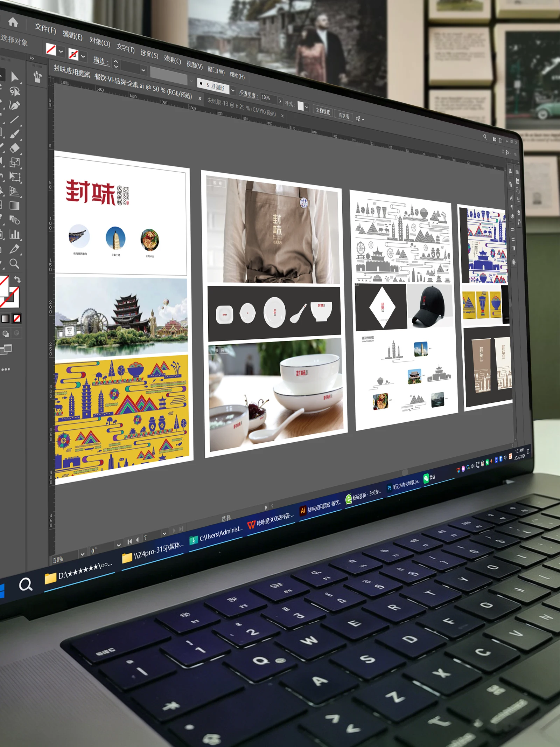The height and width of the screenshot is (747, 560).
Task: Set the color mode to None in the toolbox
Action: click(17, 318)
